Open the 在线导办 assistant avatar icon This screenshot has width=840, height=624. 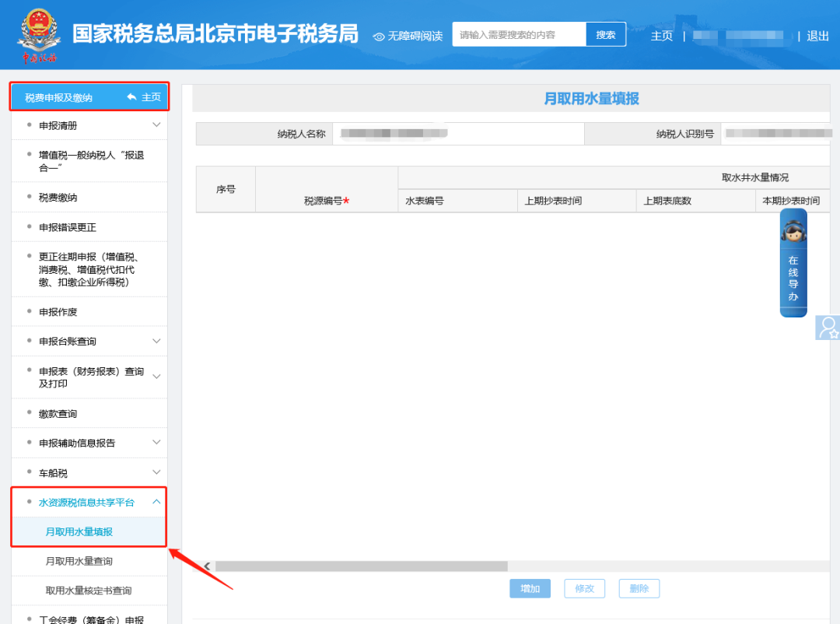tap(793, 232)
